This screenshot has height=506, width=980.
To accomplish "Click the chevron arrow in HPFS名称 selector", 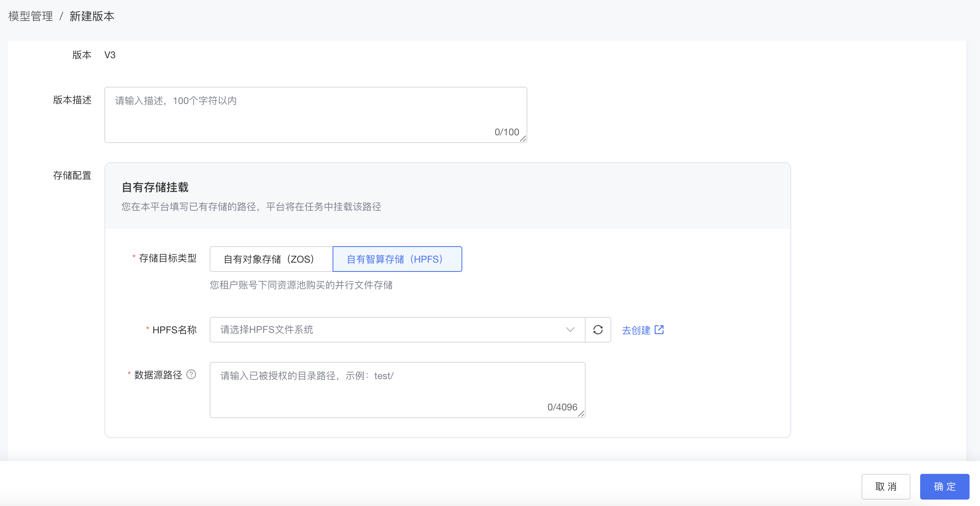I will click(x=570, y=330).
